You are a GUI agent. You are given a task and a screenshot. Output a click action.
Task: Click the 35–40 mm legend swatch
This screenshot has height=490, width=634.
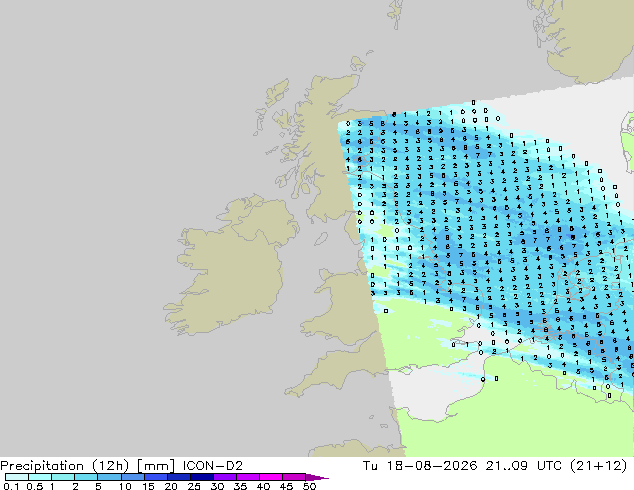pyautogui.click(x=248, y=477)
